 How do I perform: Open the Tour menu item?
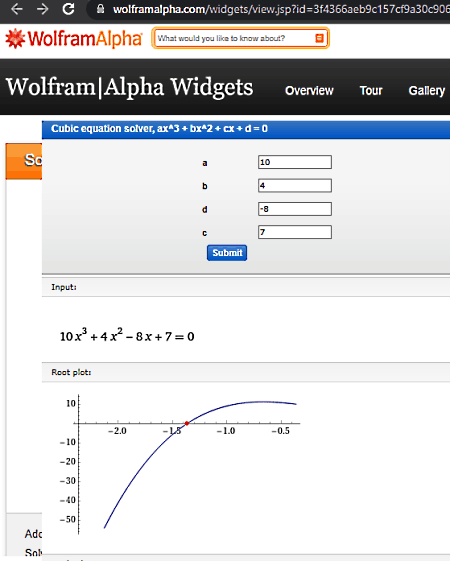coord(371,91)
